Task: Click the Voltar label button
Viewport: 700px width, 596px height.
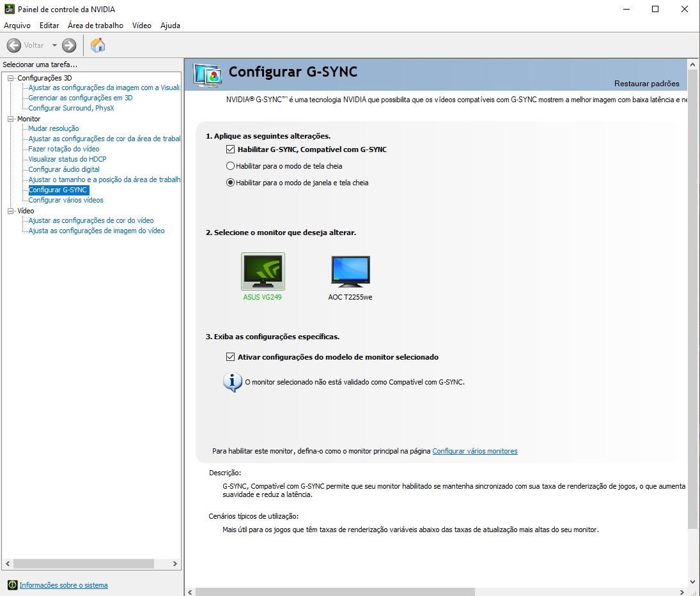Action: point(34,45)
